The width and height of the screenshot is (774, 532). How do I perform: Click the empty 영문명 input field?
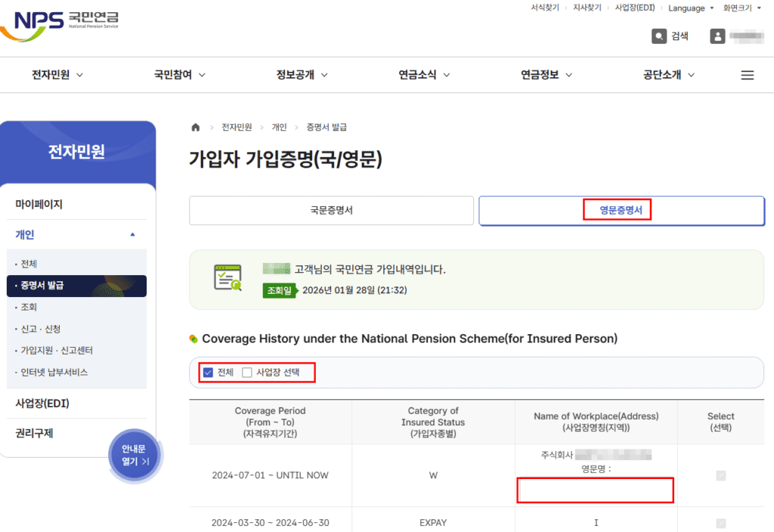595,490
